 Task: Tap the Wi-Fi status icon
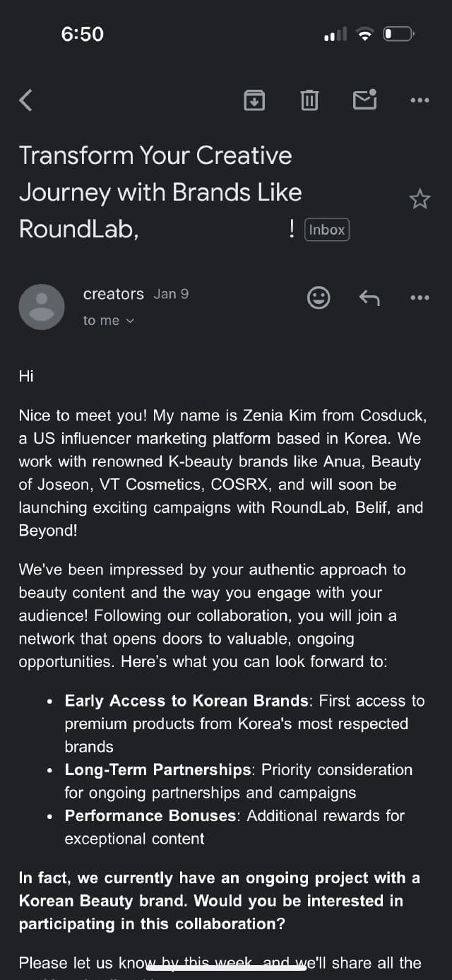[x=364, y=34]
